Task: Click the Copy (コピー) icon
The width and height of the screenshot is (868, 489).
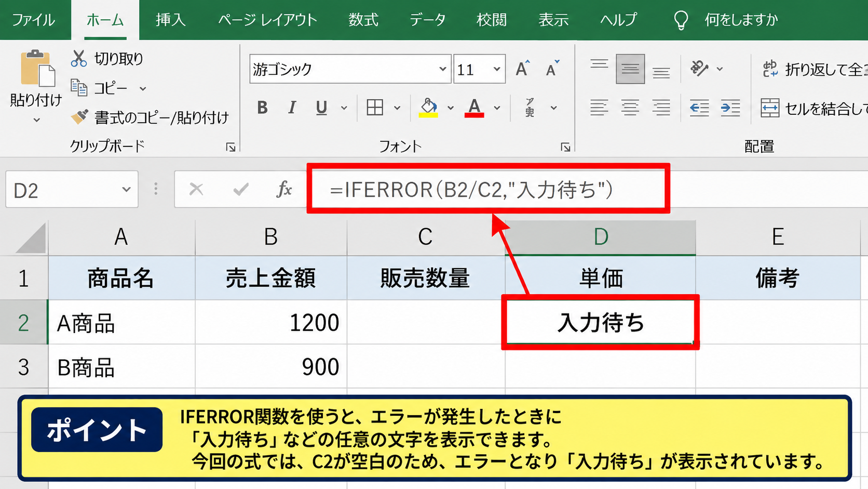Action: [79, 88]
